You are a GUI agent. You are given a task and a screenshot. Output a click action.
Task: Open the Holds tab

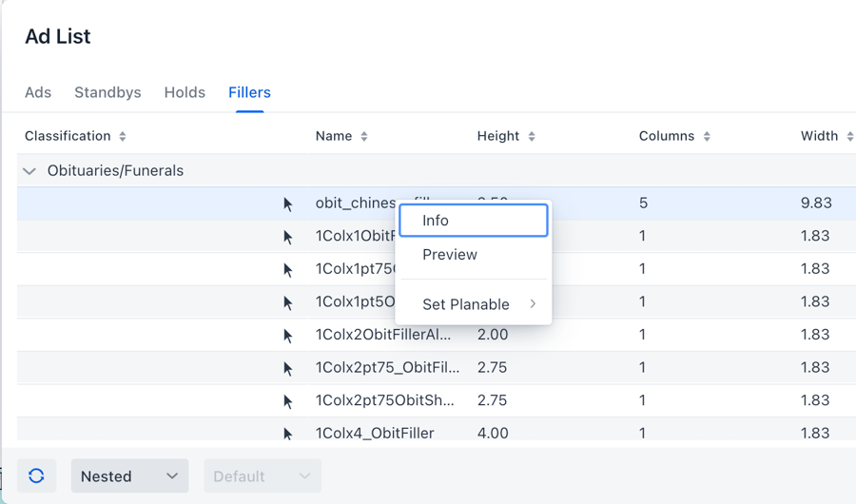(x=185, y=92)
